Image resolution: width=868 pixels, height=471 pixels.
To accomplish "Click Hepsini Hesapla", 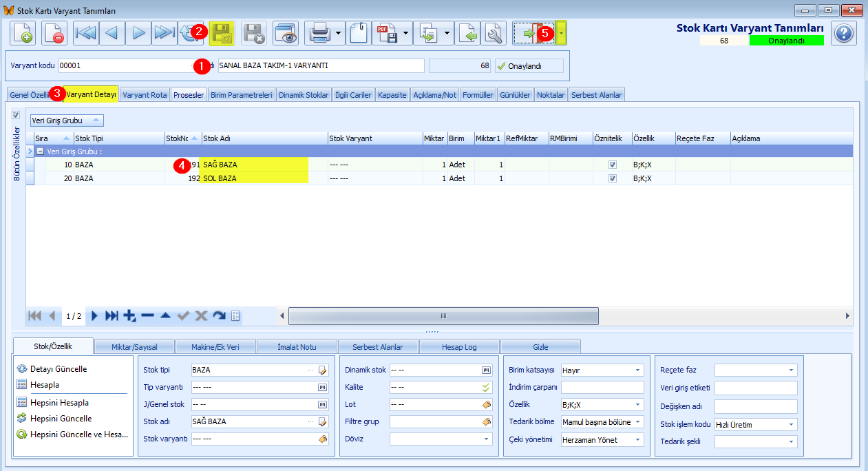I will click(59, 402).
